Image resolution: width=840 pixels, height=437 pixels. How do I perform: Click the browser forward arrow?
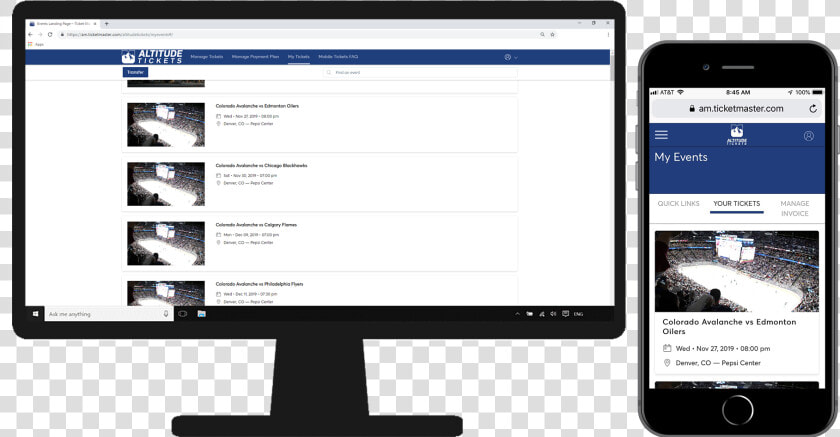click(x=40, y=34)
